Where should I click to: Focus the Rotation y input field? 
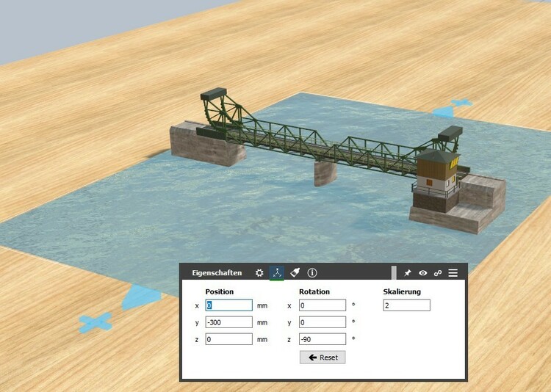[x=323, y=322]
